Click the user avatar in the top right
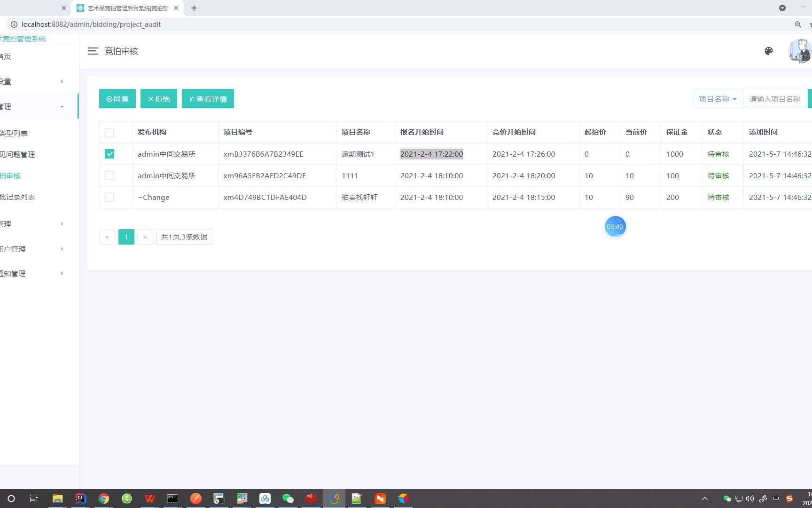The height and width of the screenshot is (508, 812). [799, 51]
